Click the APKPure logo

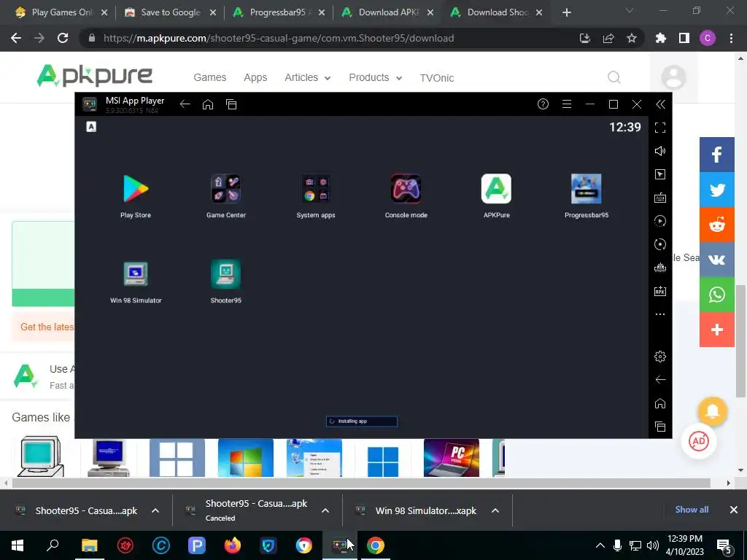click(x=94, y=76)
